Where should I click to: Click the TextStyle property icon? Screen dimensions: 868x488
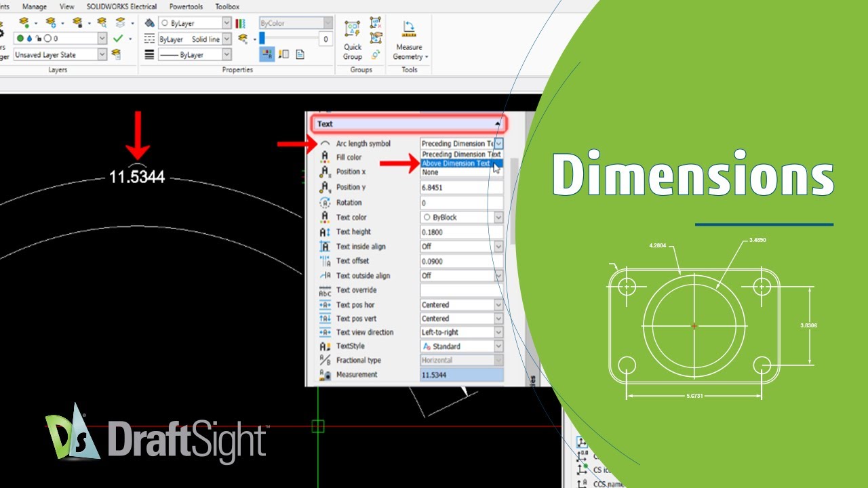[325, 346]
